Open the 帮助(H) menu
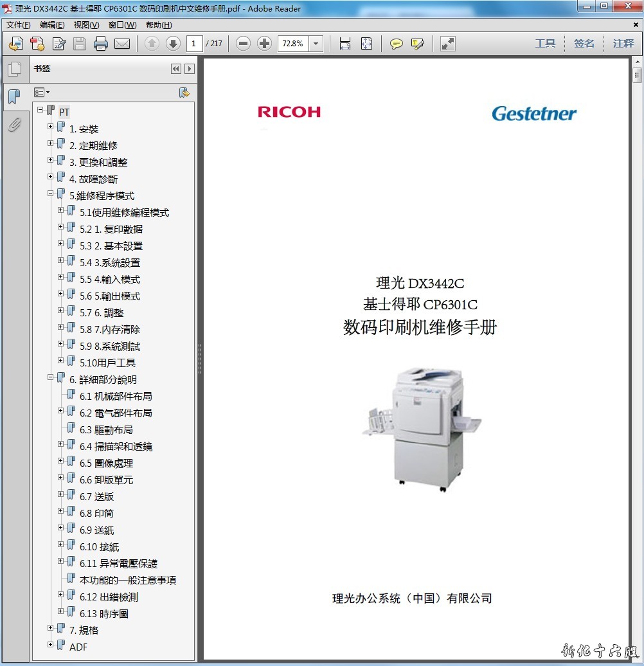 point(159,25)
